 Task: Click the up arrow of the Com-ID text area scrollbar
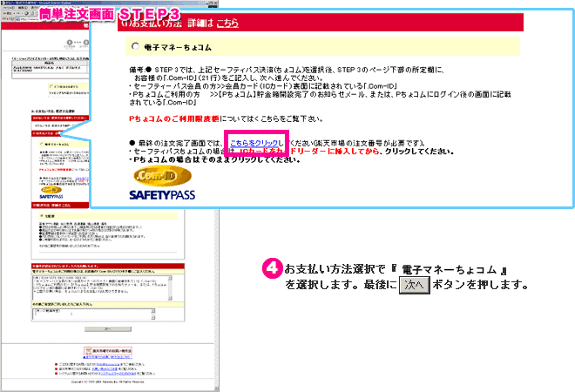coord(170,277)
